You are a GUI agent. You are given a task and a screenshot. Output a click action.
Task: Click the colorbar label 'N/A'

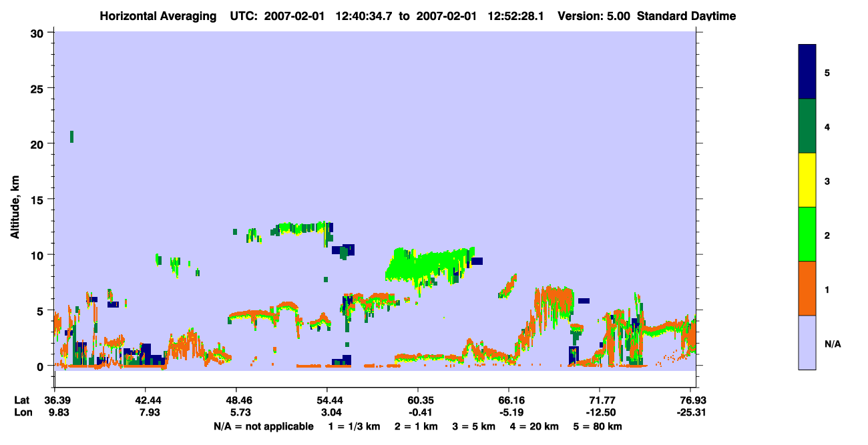tap(833, 344)
